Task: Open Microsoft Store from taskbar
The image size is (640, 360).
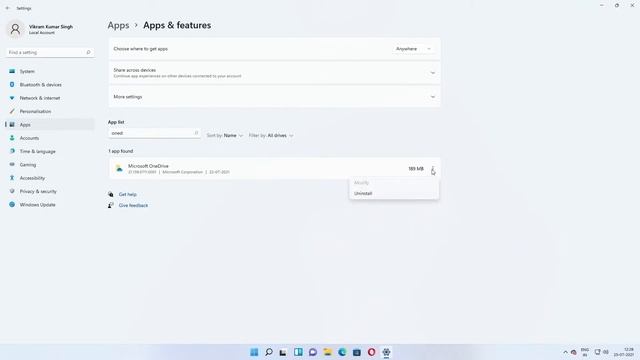Action: tap(357, 352)
